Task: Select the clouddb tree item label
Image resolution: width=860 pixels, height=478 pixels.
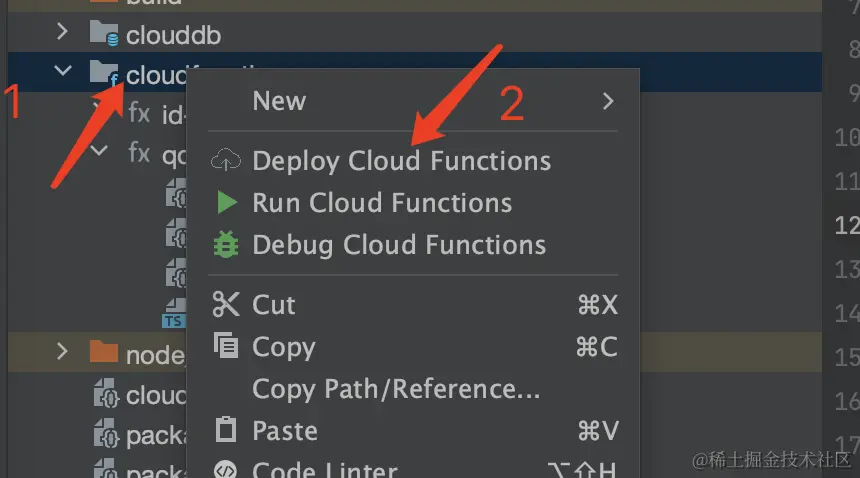Action: click(173, 35)
